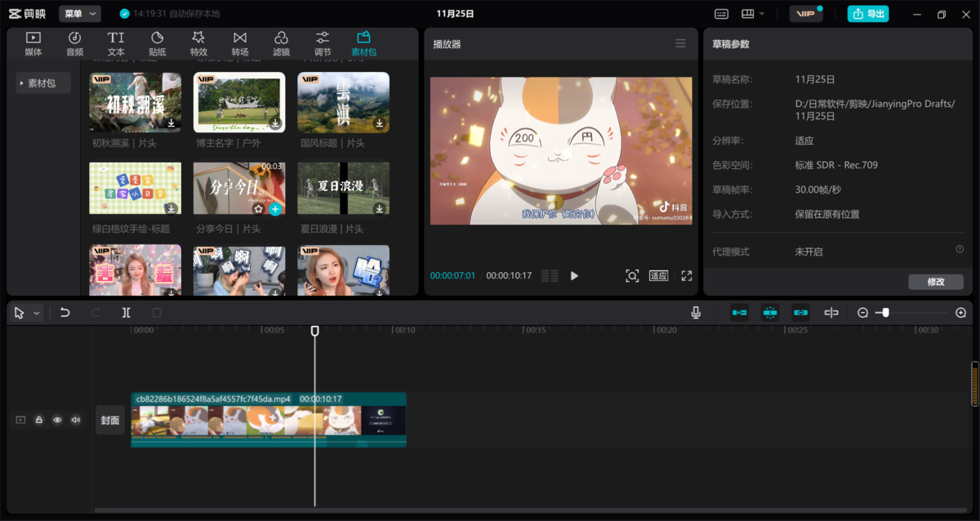The width and height of the screenshot is (980, 521).
Task: Play the video in the player
Action: click(574, 276)
